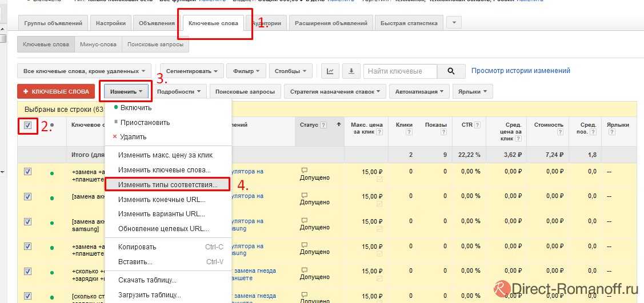644x303 pixels.
Task: Open Стратегия назначения ставок dropdown
Action: (x=335, y=91)
